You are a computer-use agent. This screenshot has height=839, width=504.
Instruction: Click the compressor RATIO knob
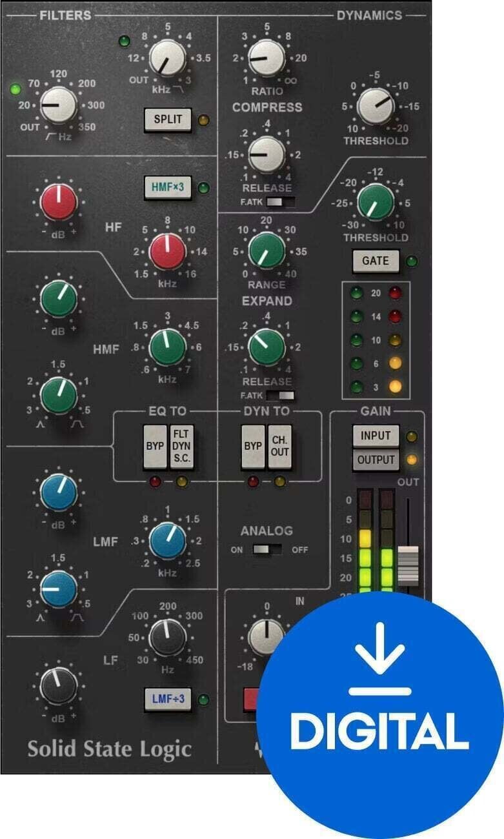[266, 57]
